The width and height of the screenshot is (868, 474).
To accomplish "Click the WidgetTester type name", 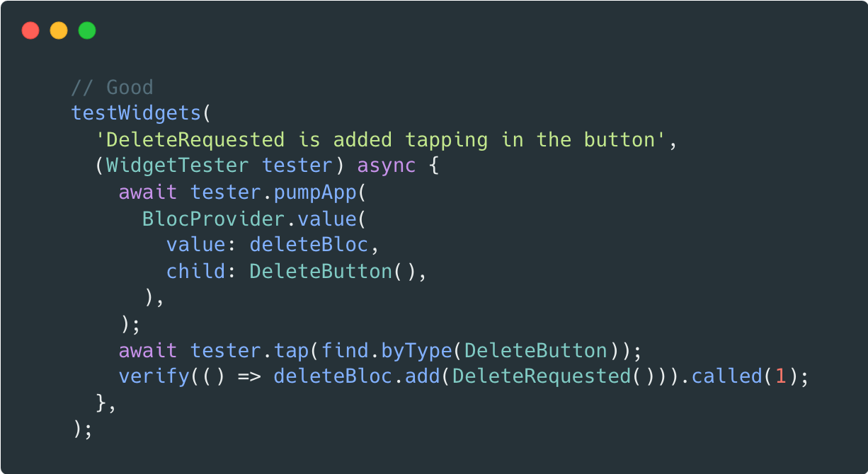I will point(177,166).
